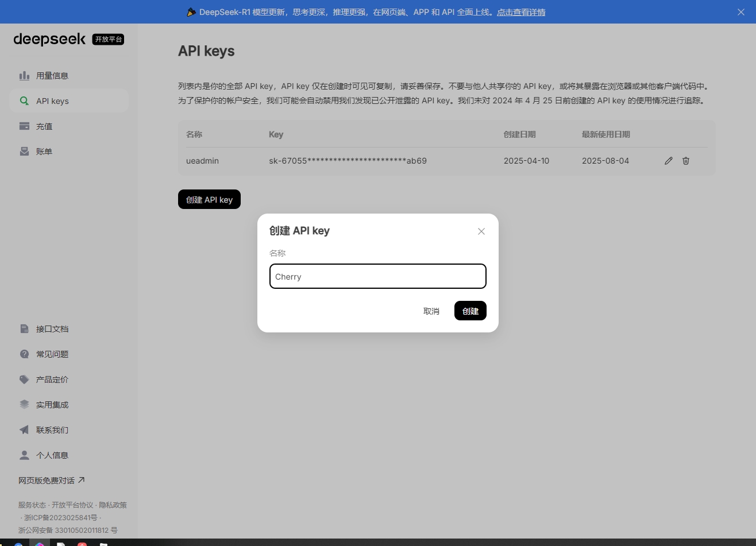Open the 浙公网安备 33010502011812 号 link
This screenshot has width=756, height=546.
[x=68, y=530]
